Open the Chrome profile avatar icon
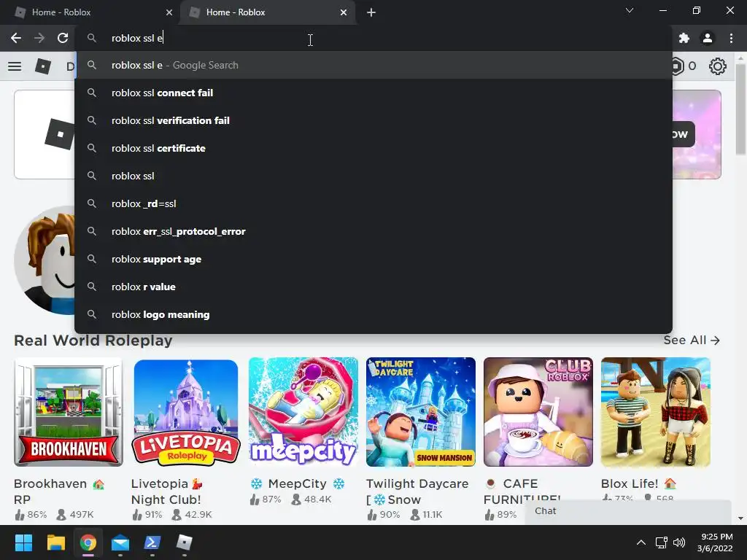 [x=708, y=38]
